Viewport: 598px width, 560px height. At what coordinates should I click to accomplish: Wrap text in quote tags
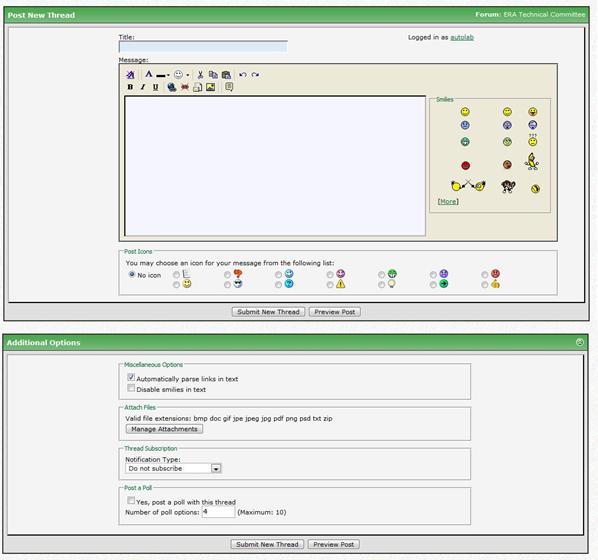(229, 87)
